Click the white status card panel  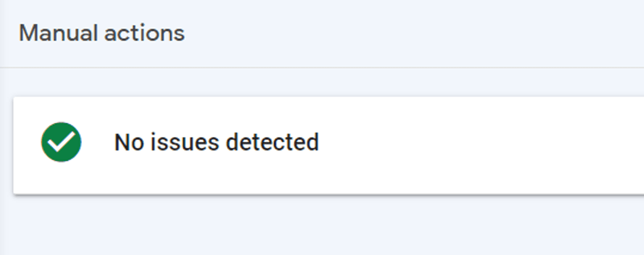coord(328,145)
